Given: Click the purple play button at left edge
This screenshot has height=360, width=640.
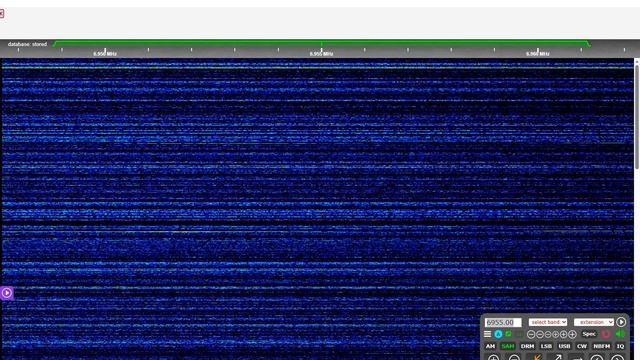Looking at the screenshot, I should coord(7,293).
